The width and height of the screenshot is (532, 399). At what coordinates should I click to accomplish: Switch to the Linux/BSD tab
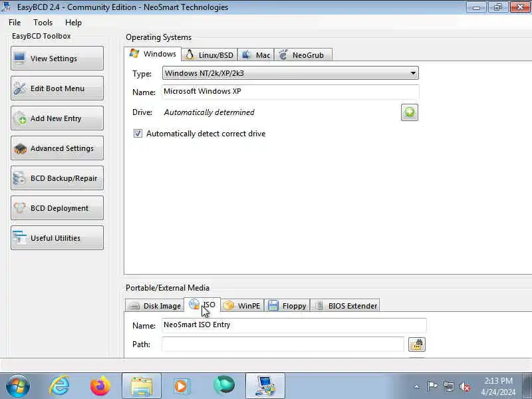209,55
